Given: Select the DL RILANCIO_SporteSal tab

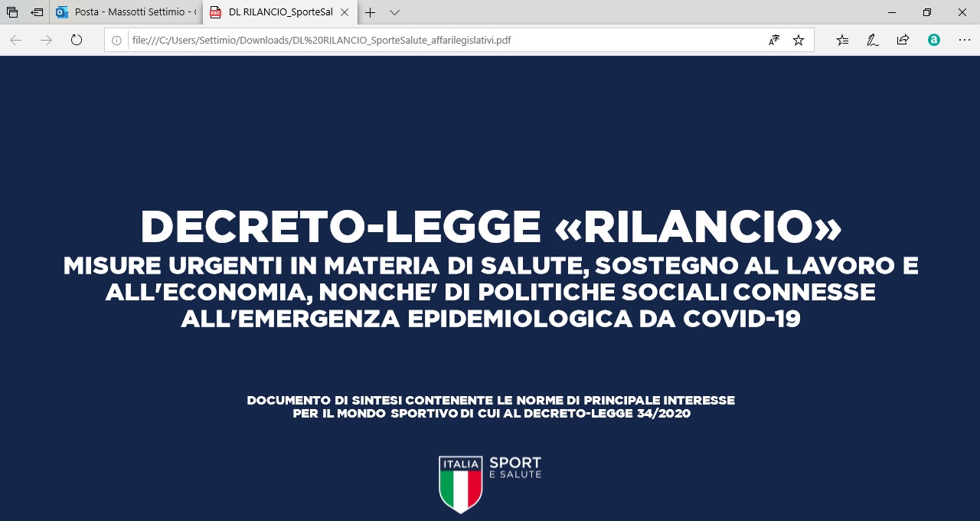Looking at the screenshot, I should [276, 12].
